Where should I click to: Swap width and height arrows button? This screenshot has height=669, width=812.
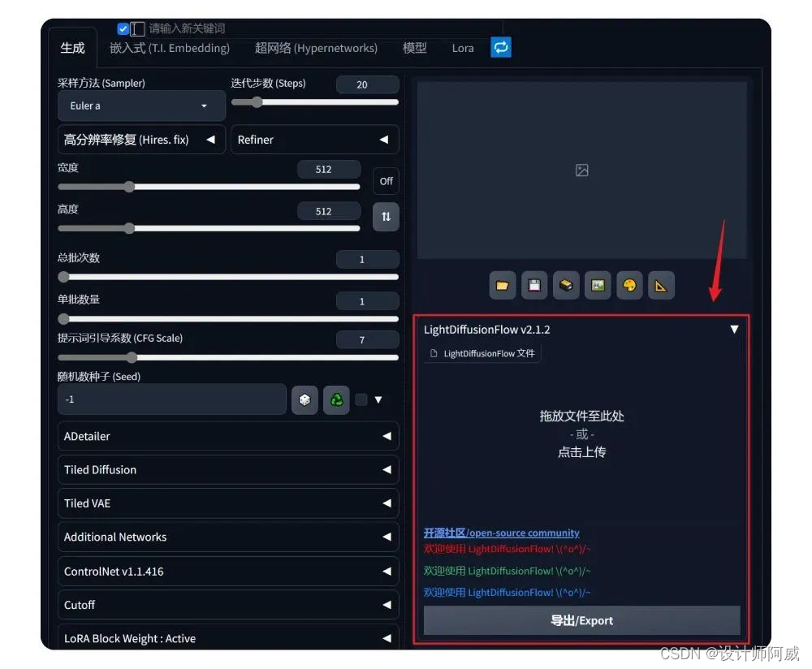point(386,217)
